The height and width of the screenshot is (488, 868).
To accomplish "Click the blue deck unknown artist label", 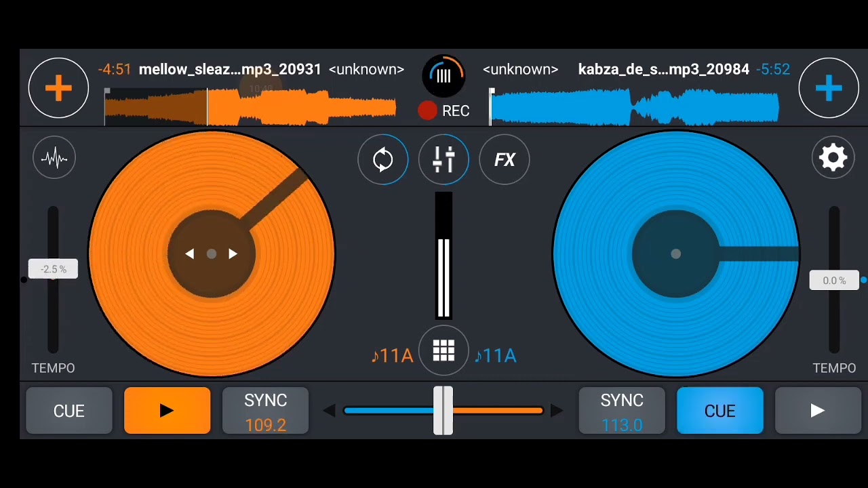I will tap(520, 70).
